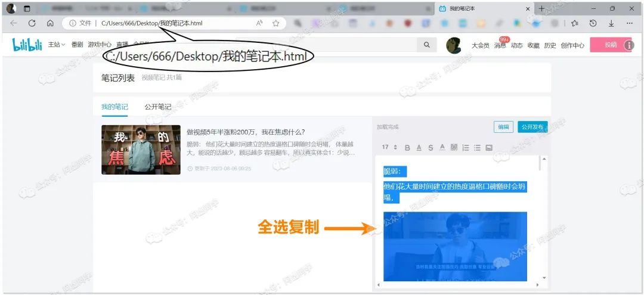The width and height of the screenshot is (644, 295).
Task: Insert ordered list in note editor
Action: coord(466,148)
